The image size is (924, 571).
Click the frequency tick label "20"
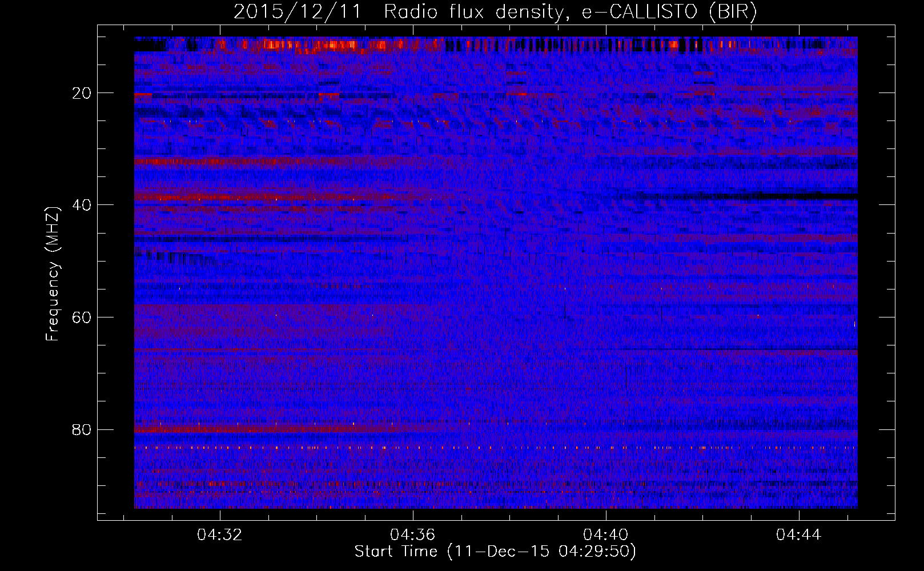click(x=82, y=93)
